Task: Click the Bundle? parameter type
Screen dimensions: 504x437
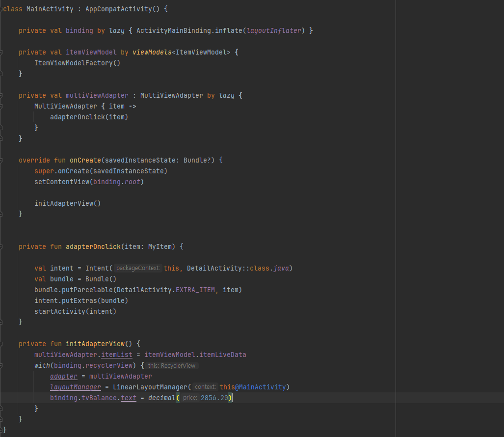Action: [x=197, y=160]
